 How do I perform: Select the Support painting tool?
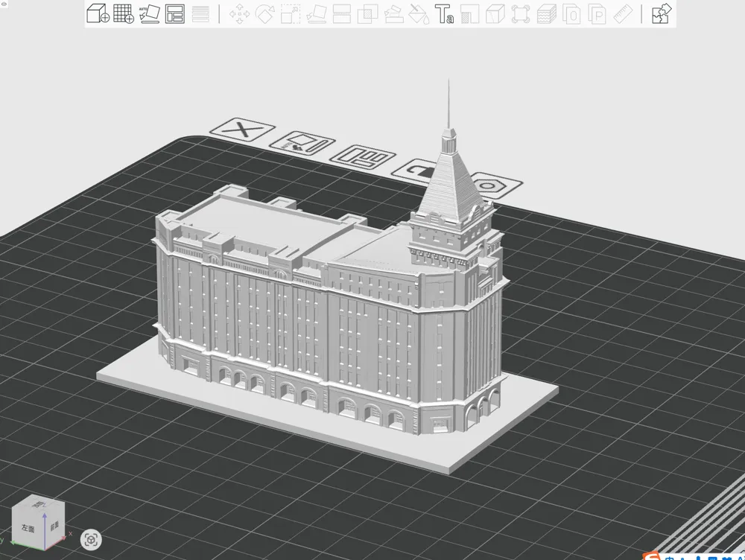tap(393, 13)
